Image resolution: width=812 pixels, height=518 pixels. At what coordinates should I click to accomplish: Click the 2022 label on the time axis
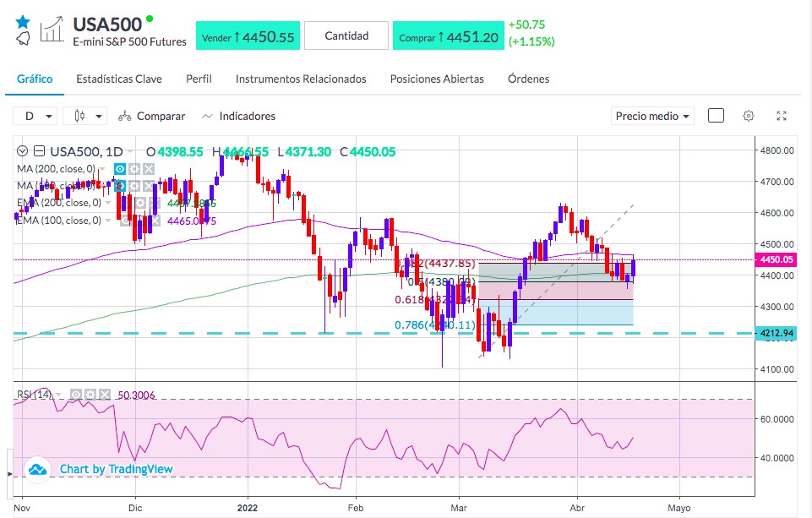(x=248, y=508)
